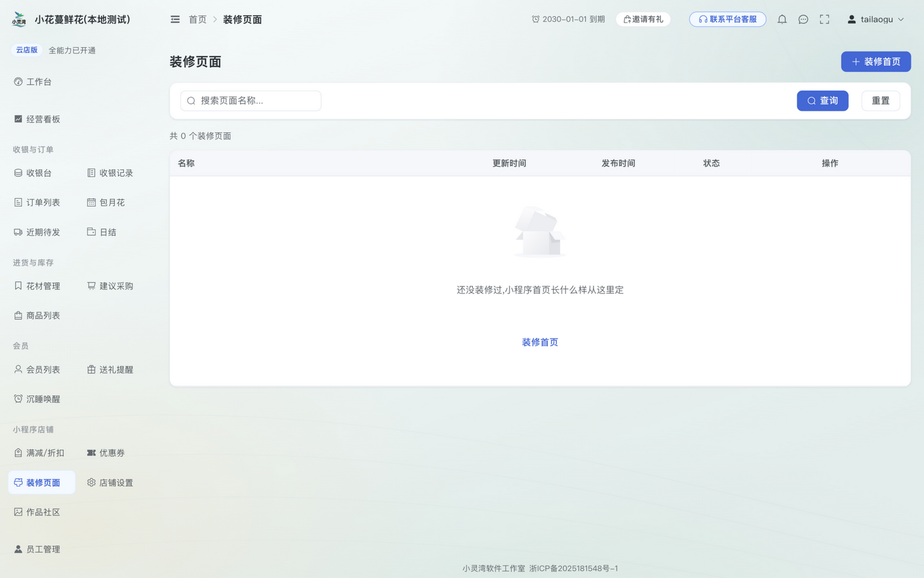Open the 近期待发 menu item
This screenshot has height=578, width=924.
click(x=42, y=232)
